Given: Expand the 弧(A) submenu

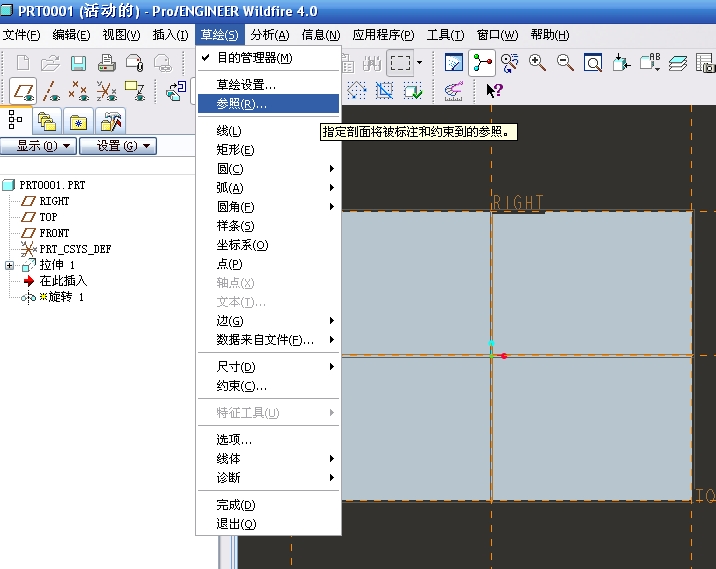Looking at the screenshot, I should coord(268,188).
